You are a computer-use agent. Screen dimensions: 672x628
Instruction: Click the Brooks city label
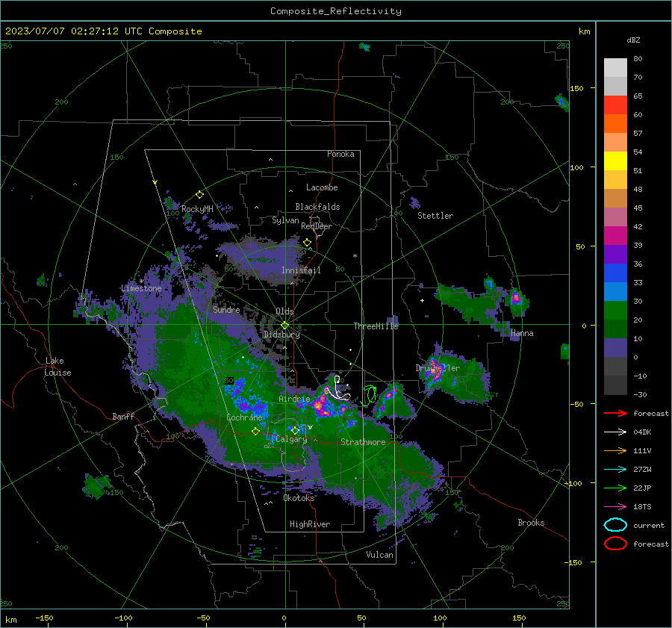[531, 523]
